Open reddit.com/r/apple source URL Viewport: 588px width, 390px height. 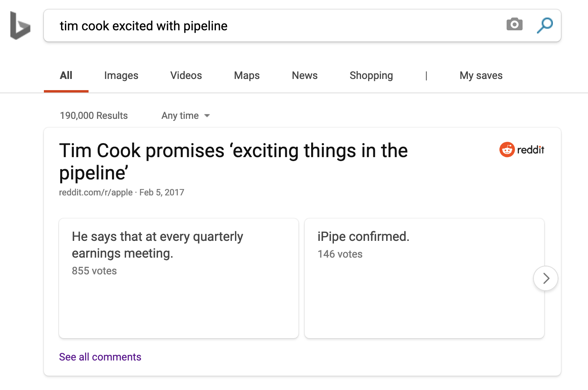point(96,192)
